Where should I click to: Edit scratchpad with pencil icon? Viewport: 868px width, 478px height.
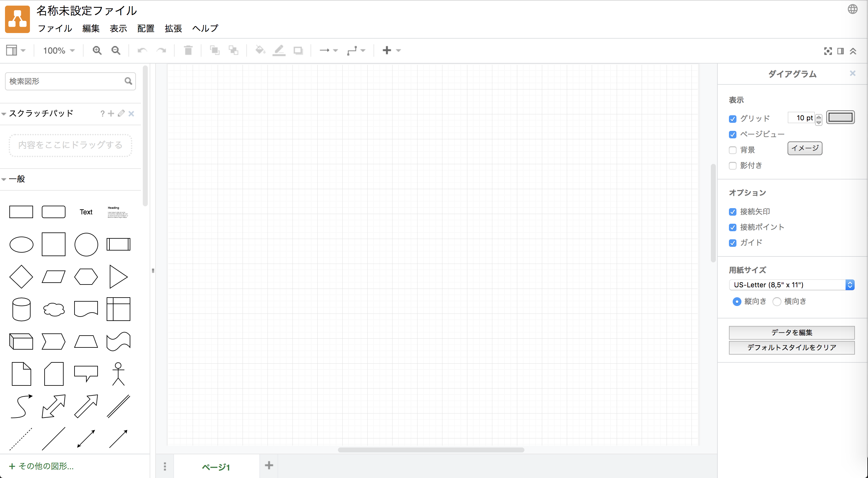121,113
